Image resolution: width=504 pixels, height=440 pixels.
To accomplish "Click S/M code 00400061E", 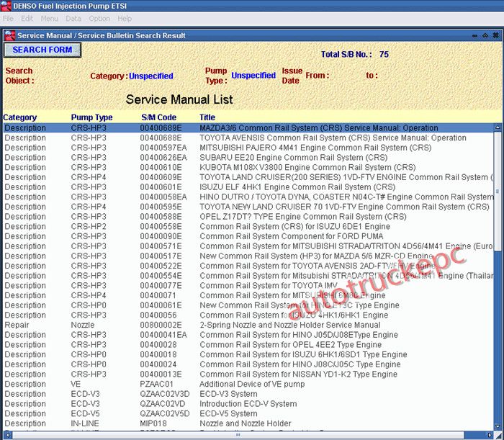I will pyautogui.click(x=161, y=305).
